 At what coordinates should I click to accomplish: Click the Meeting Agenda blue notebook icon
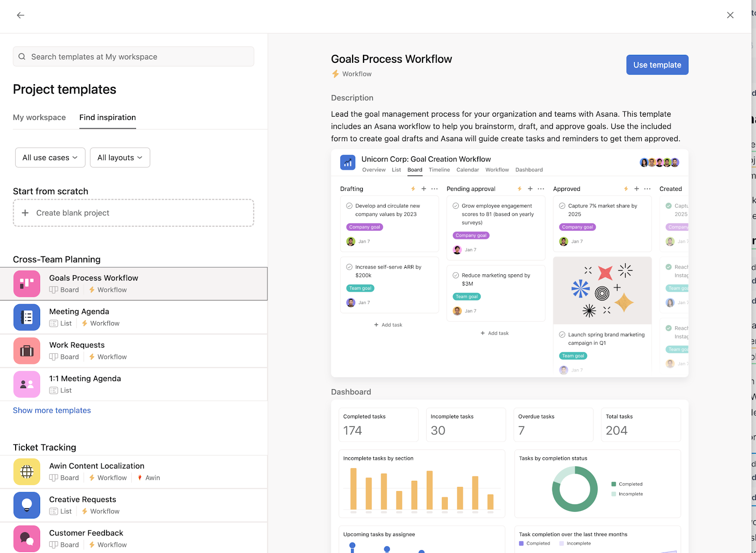point(27,317)
